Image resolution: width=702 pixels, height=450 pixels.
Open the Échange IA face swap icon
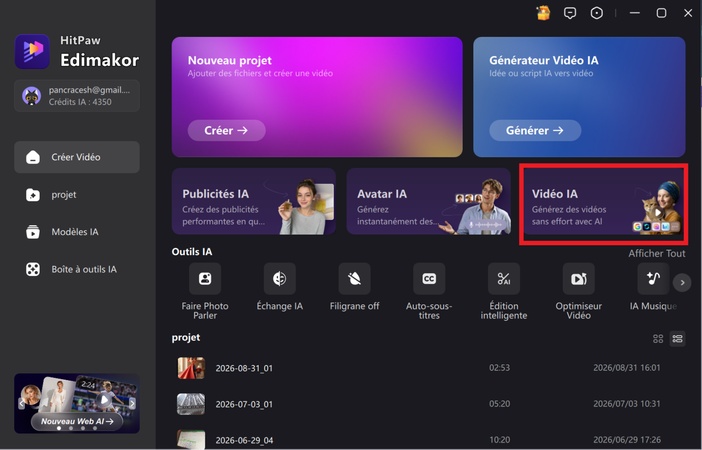point(279,279)
